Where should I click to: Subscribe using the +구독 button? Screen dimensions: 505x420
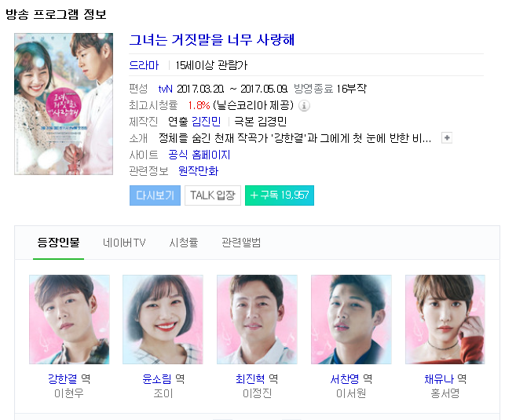point(280,195)
